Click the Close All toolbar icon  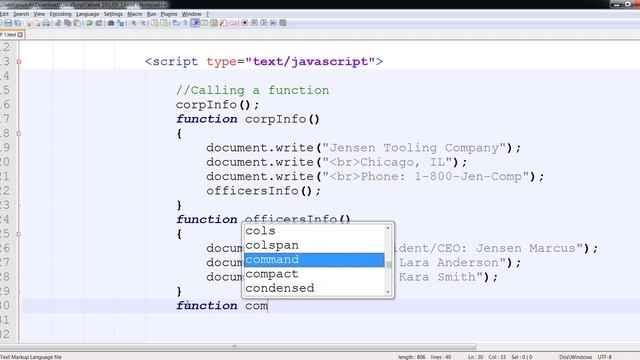(38, 24)
